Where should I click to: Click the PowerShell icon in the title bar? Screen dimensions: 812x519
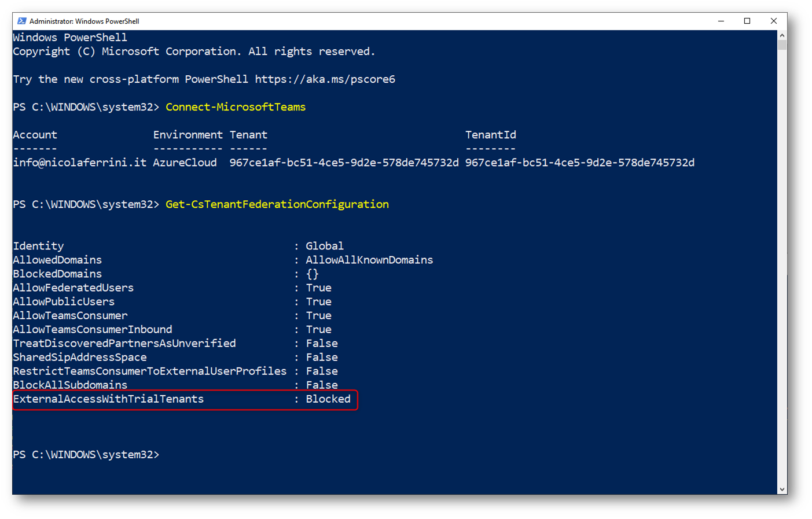pyautogui.click(x=22, y=21)
